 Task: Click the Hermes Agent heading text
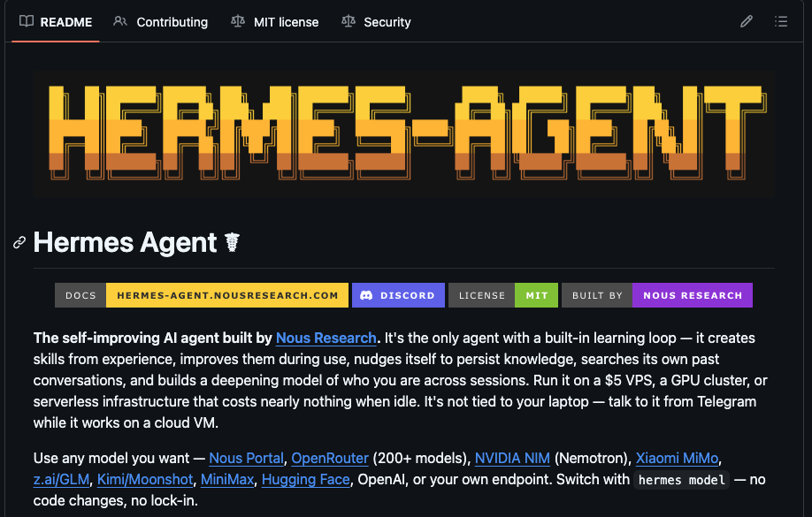point(125,242)
